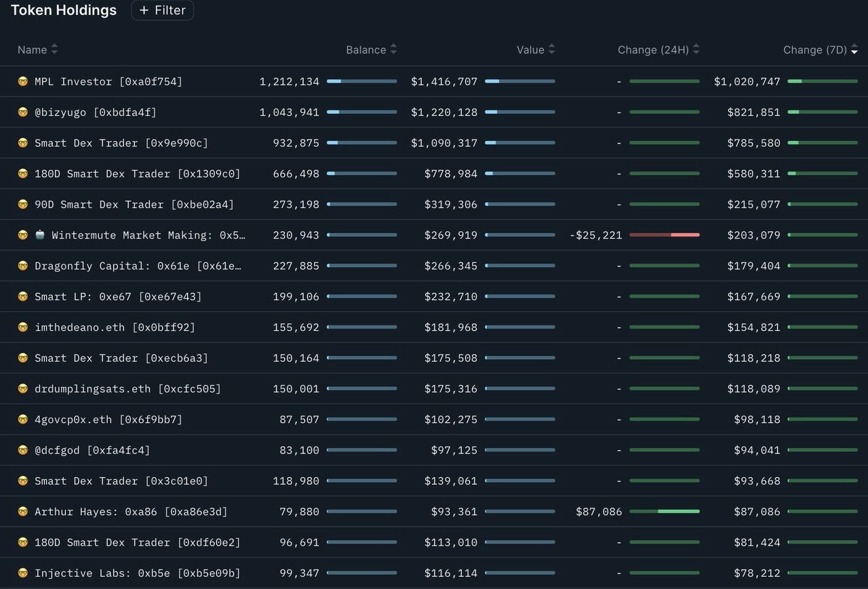Click Wintermute's red 24H change bar
868x589 pixels.
pos(665,235)
